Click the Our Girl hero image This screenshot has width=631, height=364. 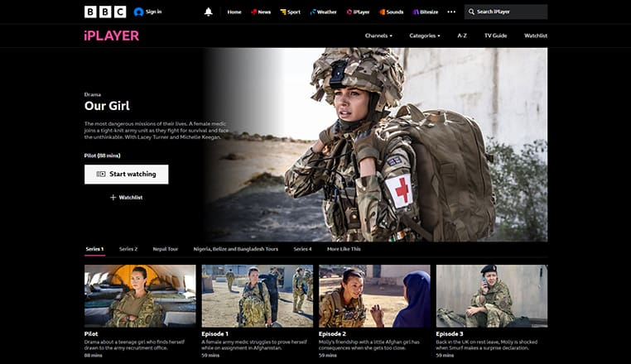(376, 145)
